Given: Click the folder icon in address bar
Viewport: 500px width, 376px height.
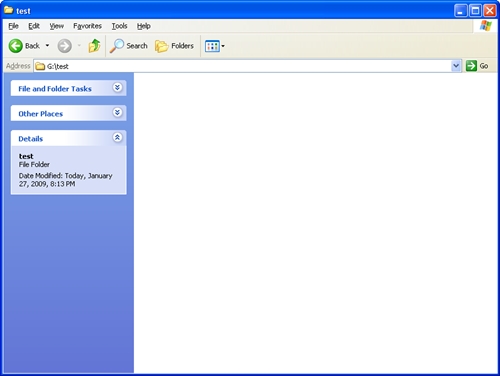Looking at the screenshot, I should [40, 66].
